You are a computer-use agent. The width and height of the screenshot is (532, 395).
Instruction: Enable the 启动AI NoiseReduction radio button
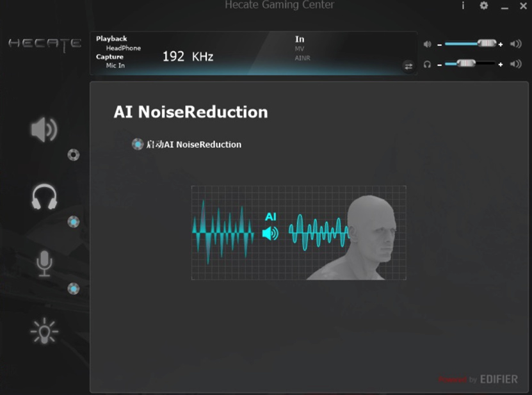138,145
